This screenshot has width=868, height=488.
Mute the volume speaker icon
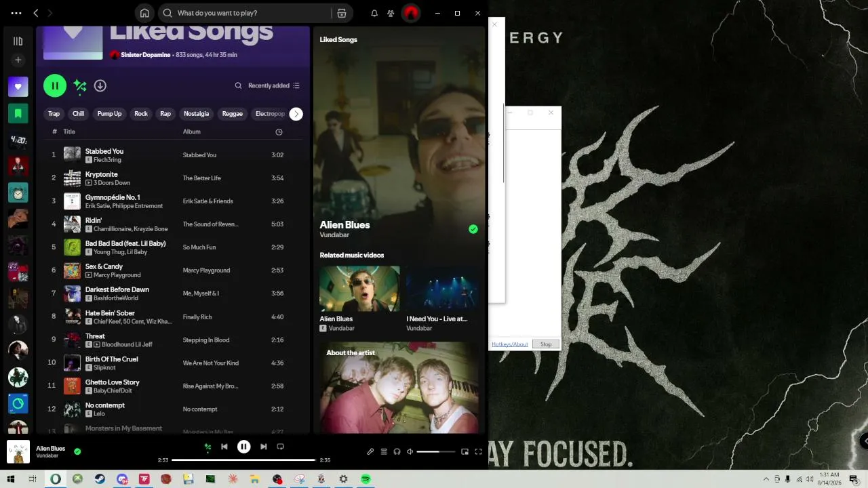coord(410,451)
